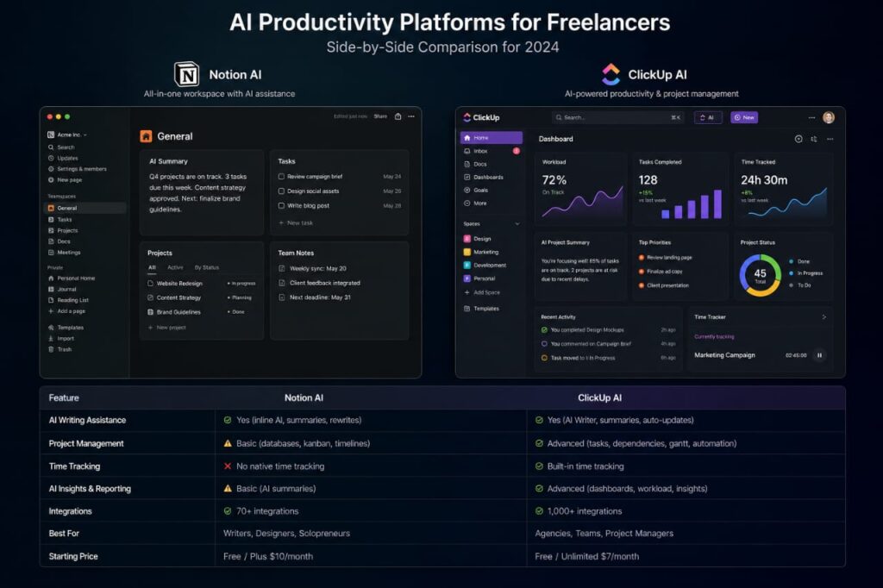Collapse the ClickUp Spaces section chevron
The height and width of the screenshot is (588, 883).
click(517, 224)
